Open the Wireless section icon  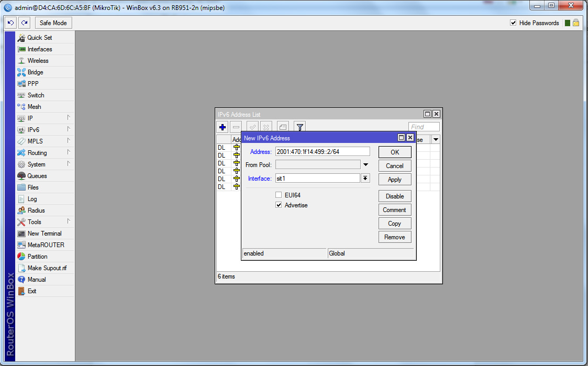click(x=21, y=61)
